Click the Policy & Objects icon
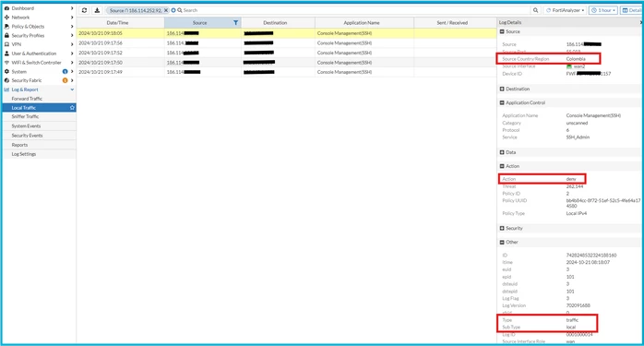The image size is (644, 346). (x=6, y=27)
